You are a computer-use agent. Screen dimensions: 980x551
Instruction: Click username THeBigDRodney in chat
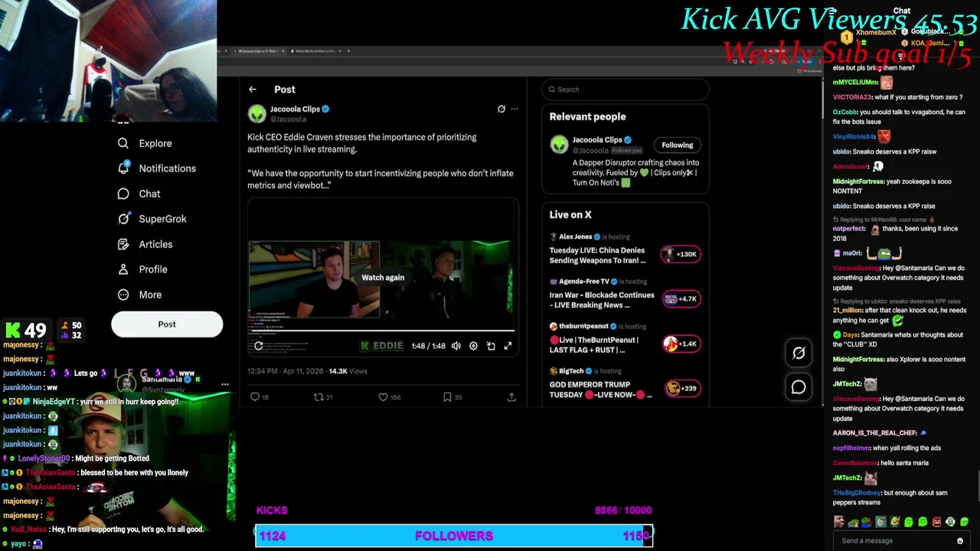[x=857, y=493]
